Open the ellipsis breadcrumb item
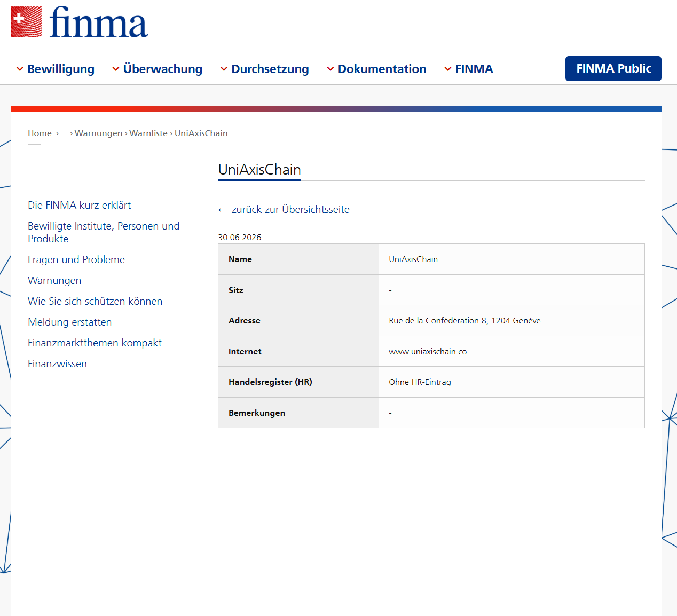The image size is (677, 616). point(64,133)
